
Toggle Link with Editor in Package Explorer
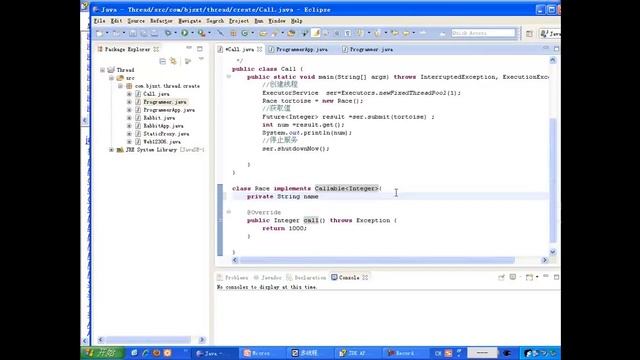pyautogui.click(x=173, y=61)
